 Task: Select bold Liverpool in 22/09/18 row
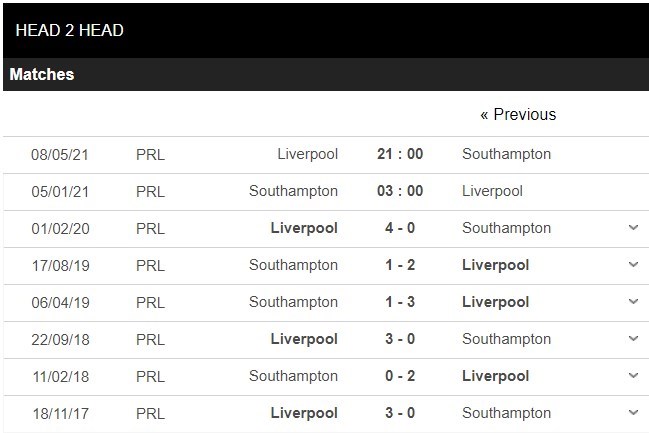point(304,339)
